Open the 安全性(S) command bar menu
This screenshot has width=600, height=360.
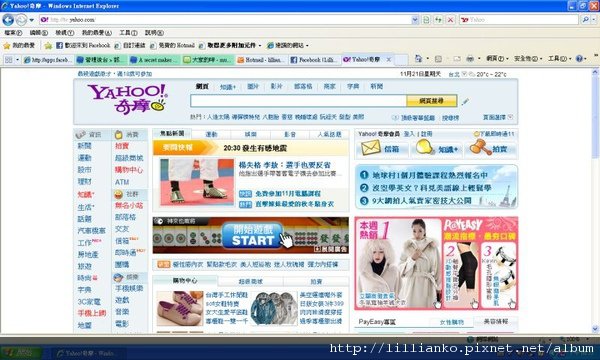coord(528,59)
